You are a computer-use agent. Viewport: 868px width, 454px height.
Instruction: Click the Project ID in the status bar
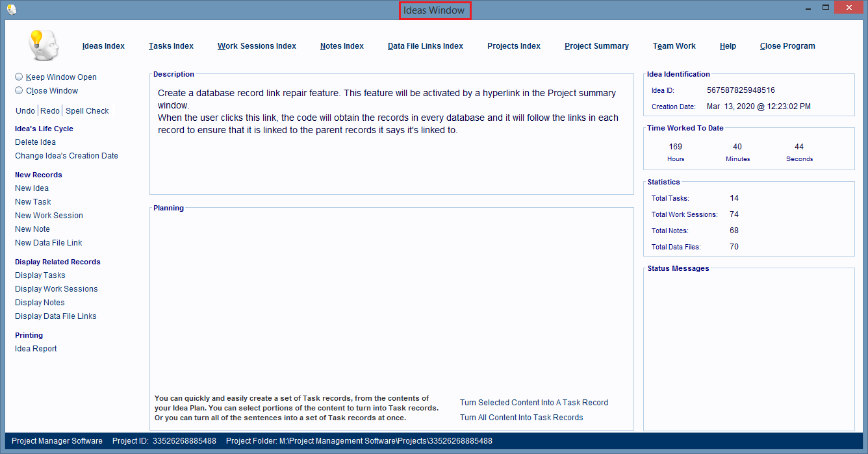click(164, 441)
